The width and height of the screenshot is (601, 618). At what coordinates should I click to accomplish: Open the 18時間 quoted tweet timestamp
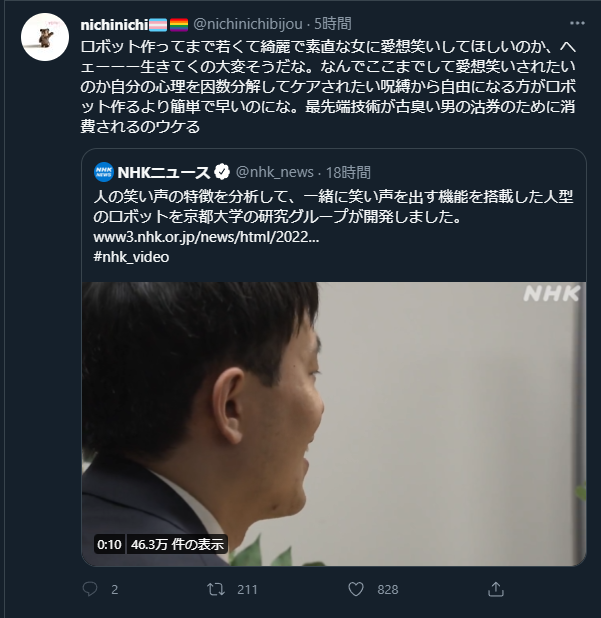[348, 172]
